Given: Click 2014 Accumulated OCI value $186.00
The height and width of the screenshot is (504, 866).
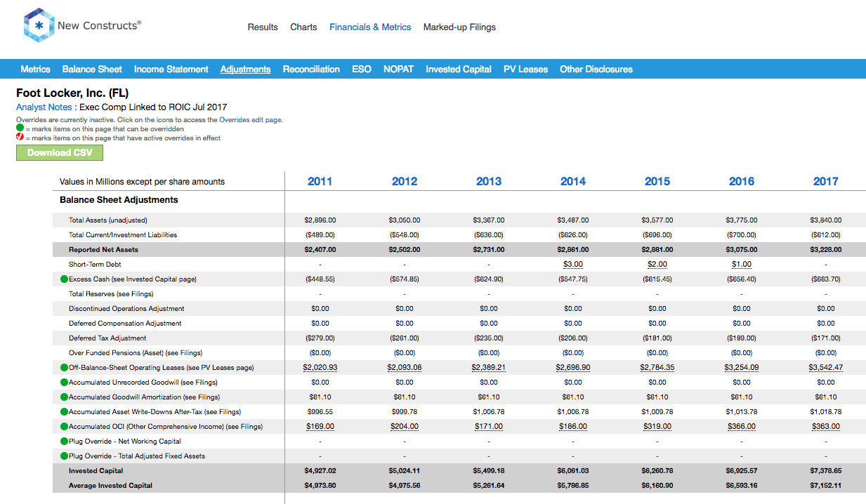Looking at the screenshot, I should pyautogui.click(x=573, y=427).
